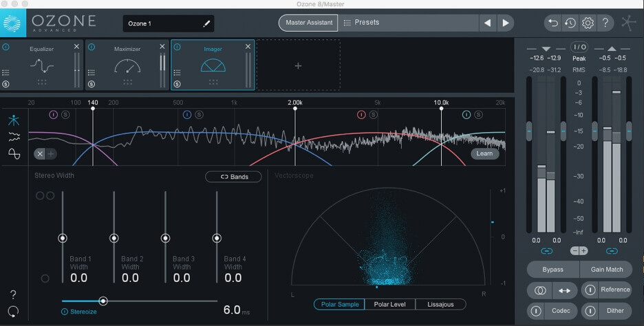Select the Maximizer module
Screen dimensions: 644x326
pyautogui.click(x=127, y=65)
